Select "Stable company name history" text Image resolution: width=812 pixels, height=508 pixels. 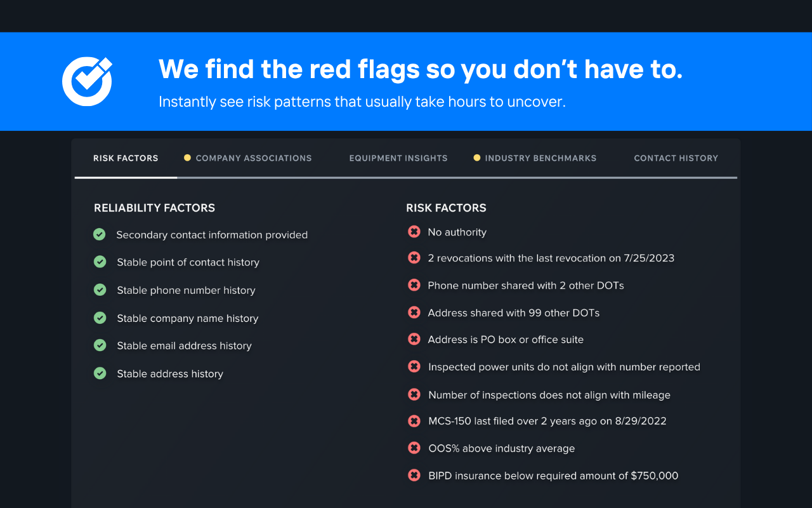[188, 318]
